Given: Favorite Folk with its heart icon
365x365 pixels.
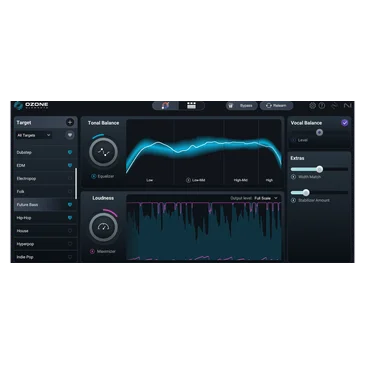Looking at the screenshot, I should (x=70, y=192).
